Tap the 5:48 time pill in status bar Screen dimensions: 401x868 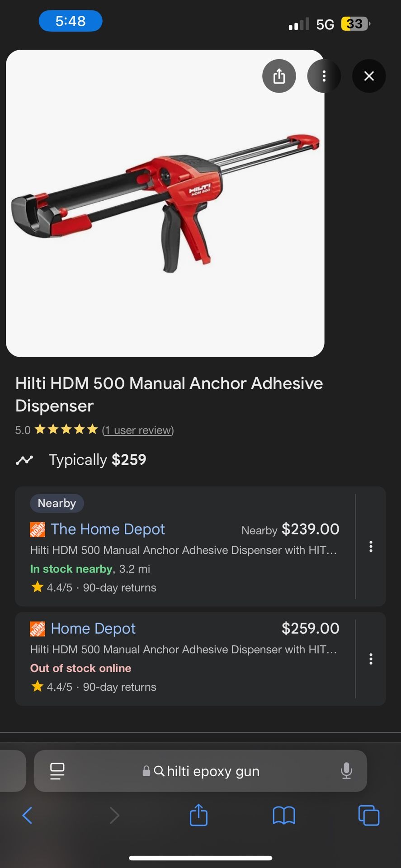[71, 21]
